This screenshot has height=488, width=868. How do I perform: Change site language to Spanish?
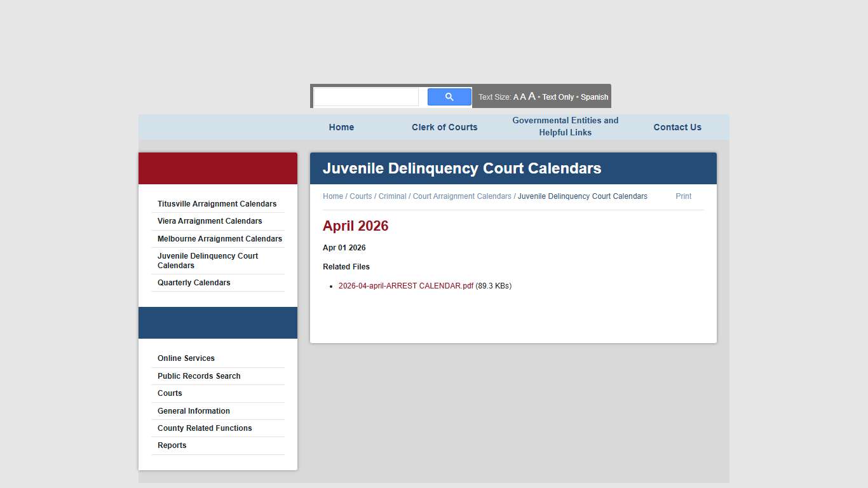click(x=594, y=97)
